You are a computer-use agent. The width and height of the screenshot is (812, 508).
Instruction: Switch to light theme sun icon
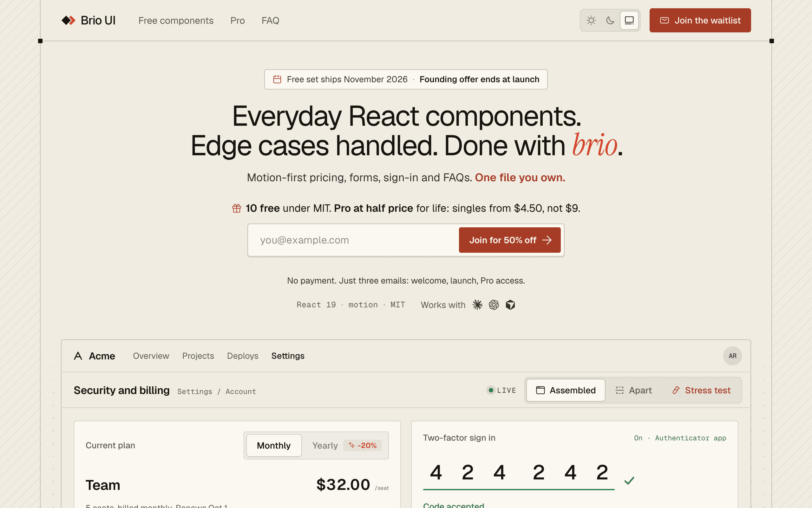pyautogui.click(x=591, y=21)
